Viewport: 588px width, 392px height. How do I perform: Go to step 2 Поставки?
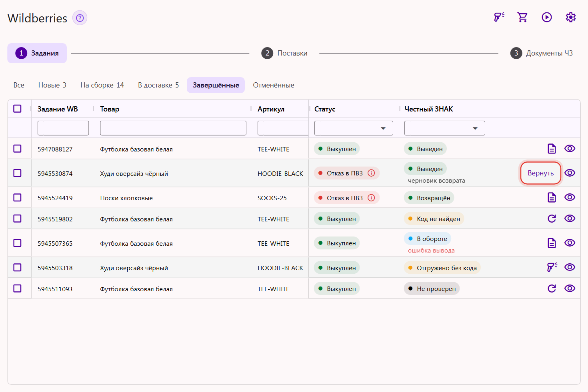pos(284,53)
